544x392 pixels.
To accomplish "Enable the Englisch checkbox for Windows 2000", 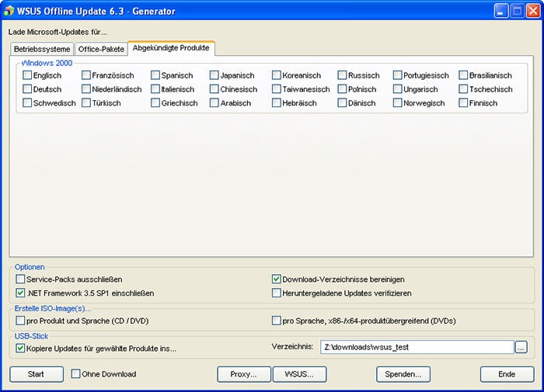I will tap(27, 75).
